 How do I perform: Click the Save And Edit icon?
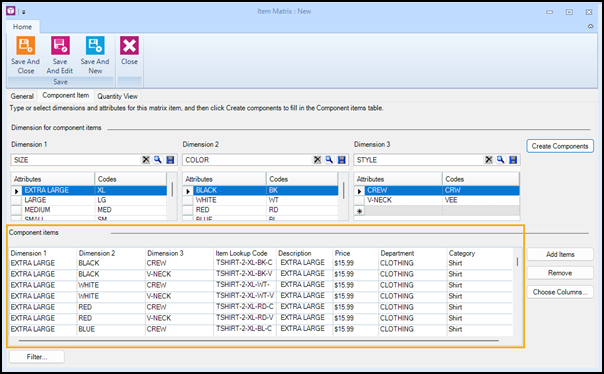coord(60,45)
